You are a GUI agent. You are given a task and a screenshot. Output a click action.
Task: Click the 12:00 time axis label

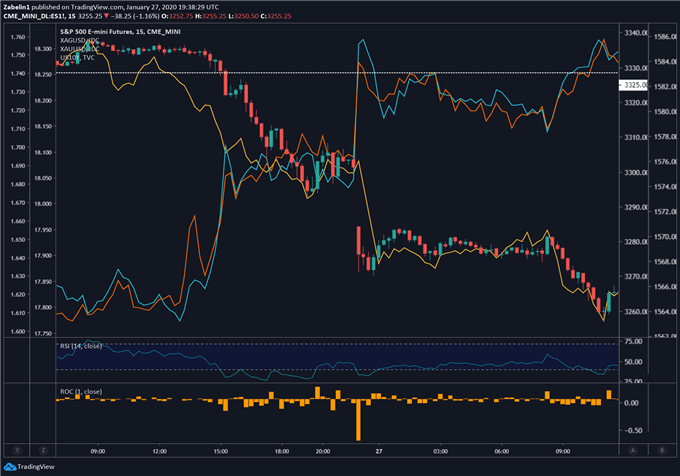[160, 451]
